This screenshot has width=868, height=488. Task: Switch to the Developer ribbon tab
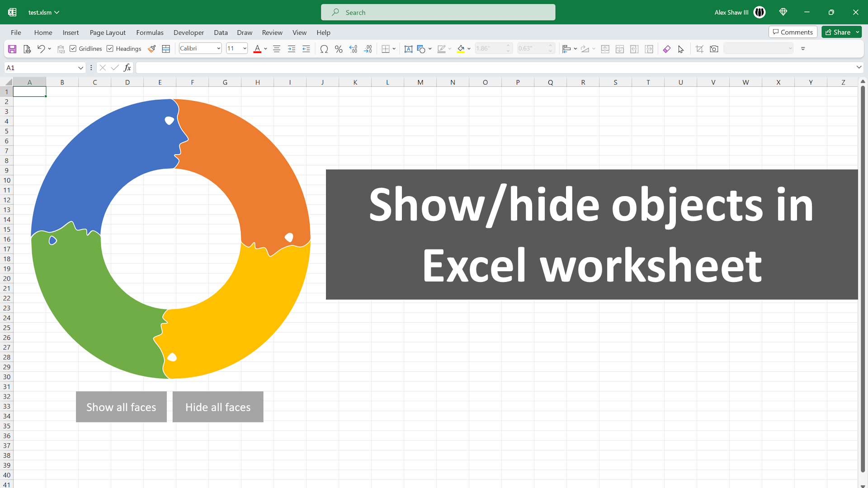[189, 32]
